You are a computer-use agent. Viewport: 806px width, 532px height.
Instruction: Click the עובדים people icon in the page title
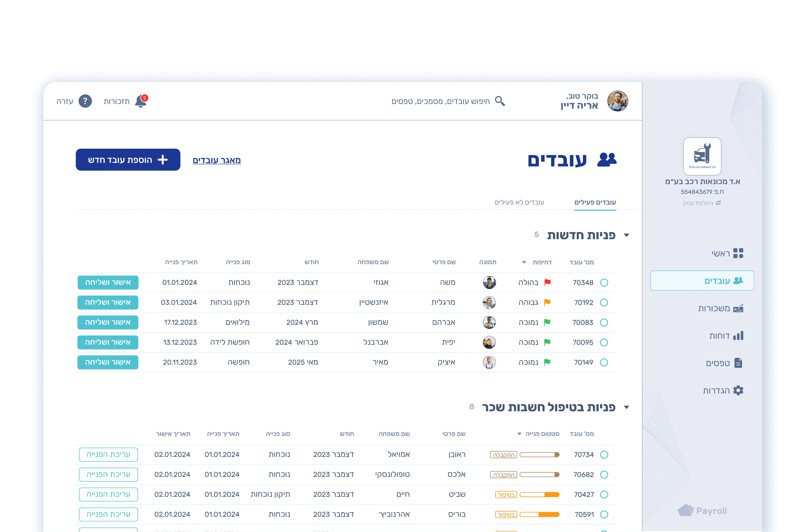(607, 160)
